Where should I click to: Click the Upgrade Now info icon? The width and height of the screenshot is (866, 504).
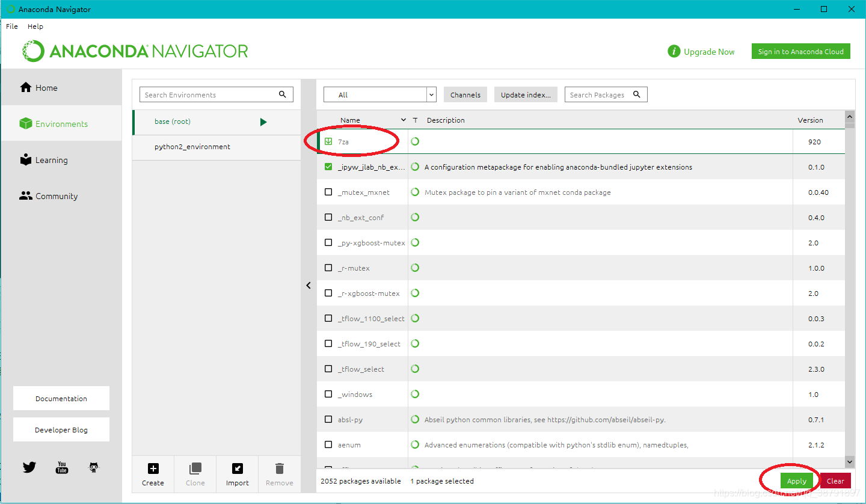pyautogui.click(x=674, y=52)
